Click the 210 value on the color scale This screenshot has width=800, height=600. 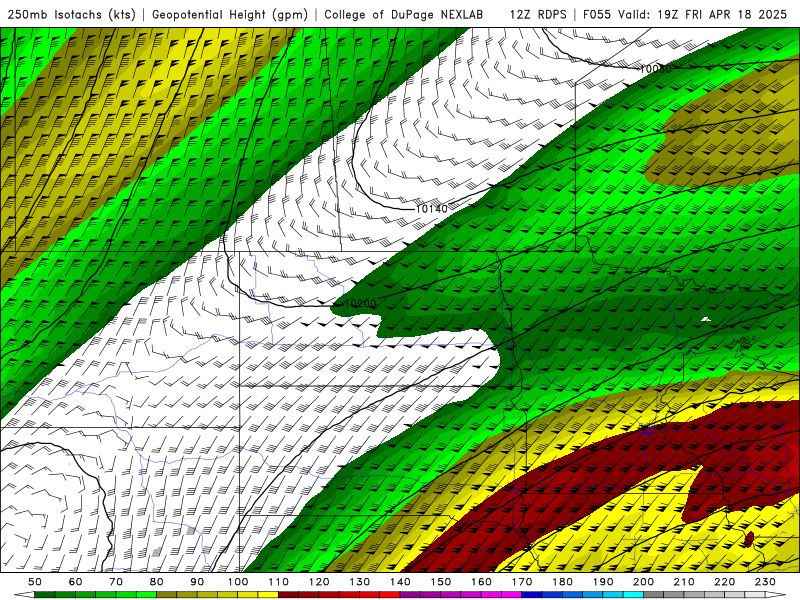pos(684,582)
